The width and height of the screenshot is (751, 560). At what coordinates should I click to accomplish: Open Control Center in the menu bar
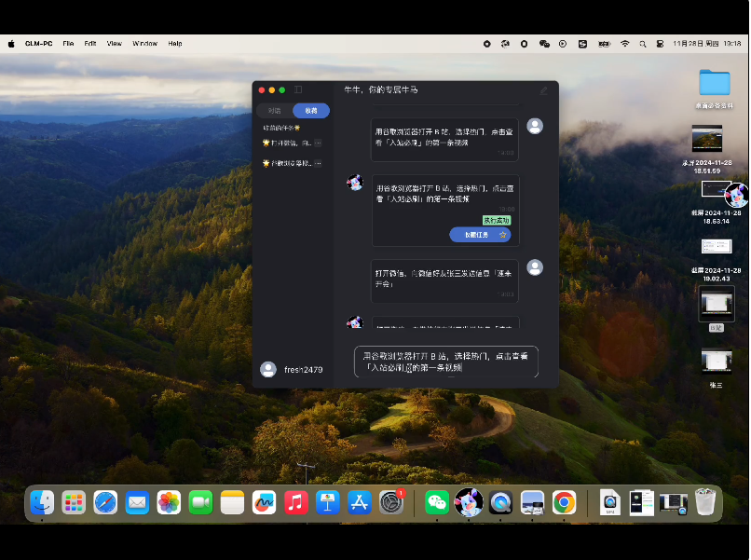pos(660,44)
